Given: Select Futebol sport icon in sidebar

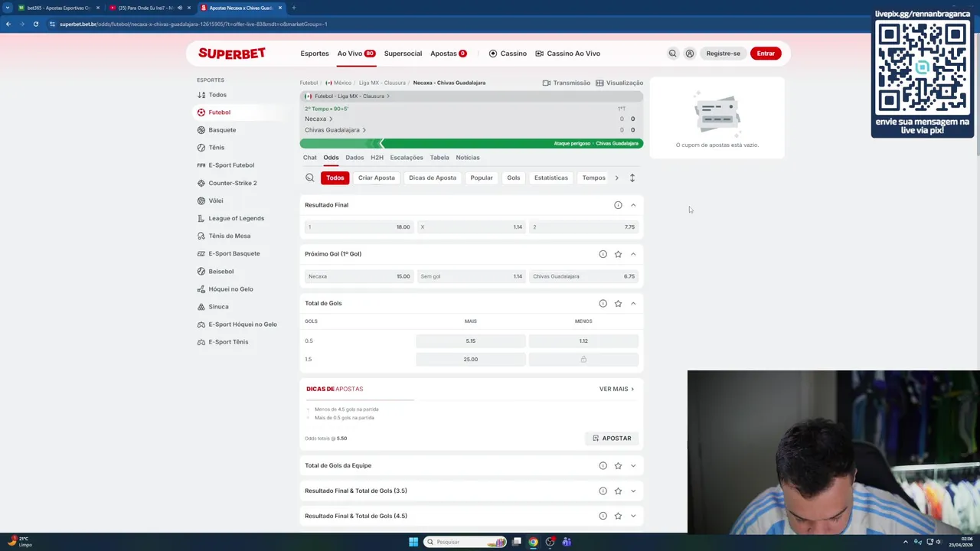Looking at the screenshot, I should tap(201, 112).
